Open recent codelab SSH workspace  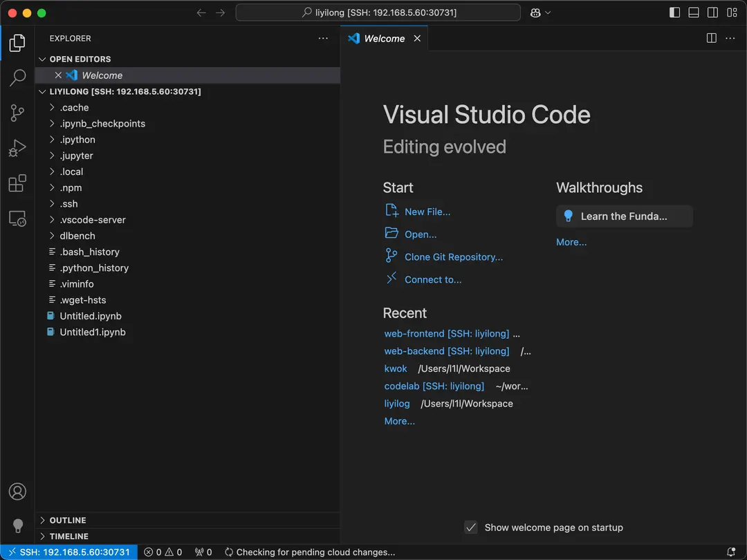434,386
